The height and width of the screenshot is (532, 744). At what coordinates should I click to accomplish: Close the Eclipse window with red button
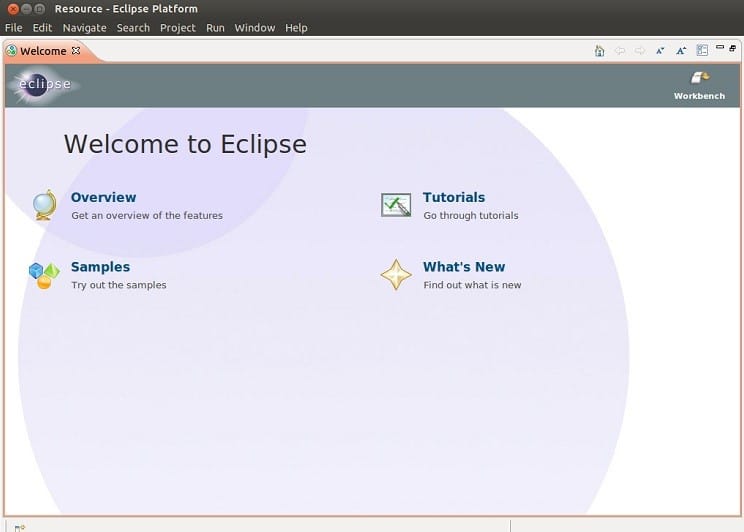click(x=13, y=9)
